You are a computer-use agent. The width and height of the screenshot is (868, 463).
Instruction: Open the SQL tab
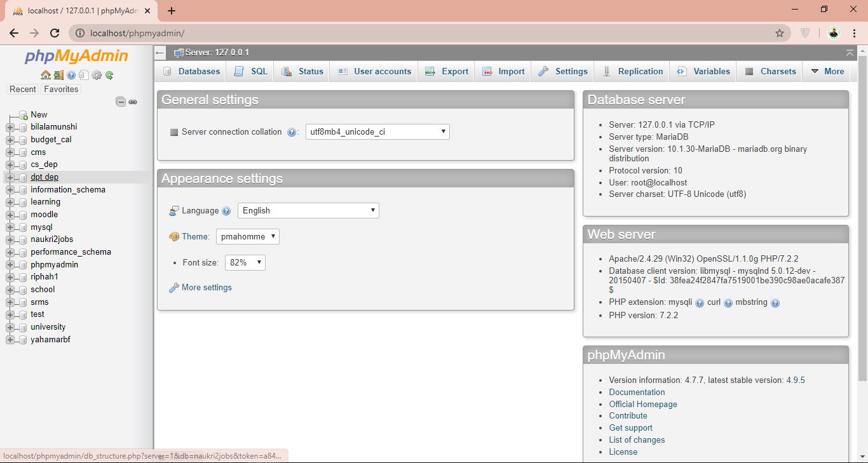pos(251,72)
